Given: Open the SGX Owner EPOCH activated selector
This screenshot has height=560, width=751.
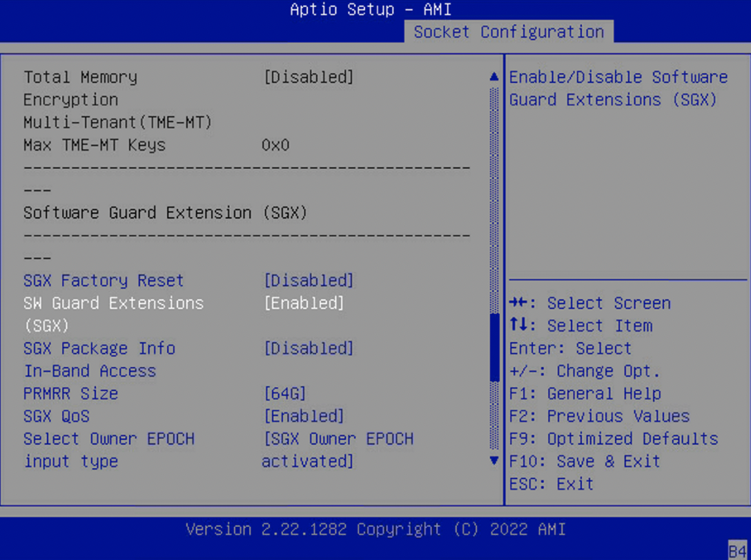Looking at the screenshot, I should [x=338, y=450].
